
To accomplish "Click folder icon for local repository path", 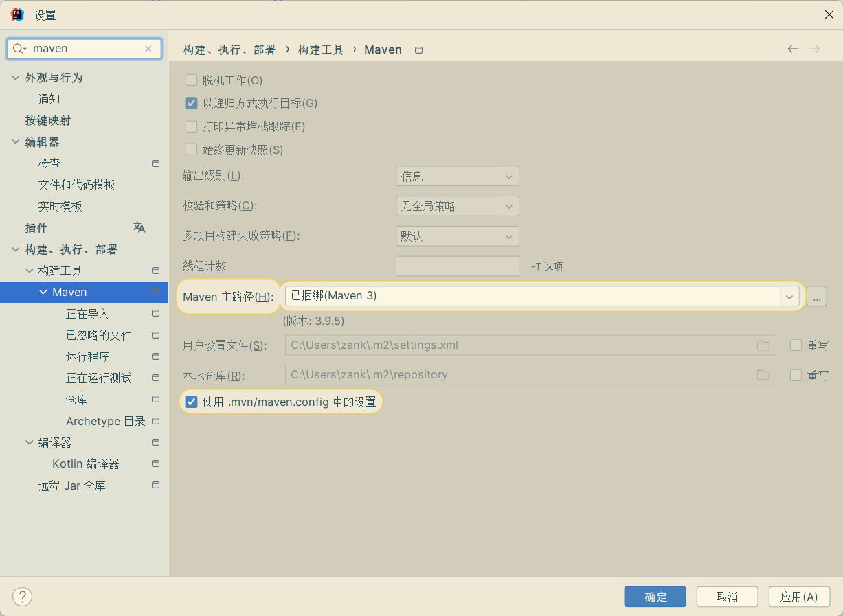I will 763,375.
